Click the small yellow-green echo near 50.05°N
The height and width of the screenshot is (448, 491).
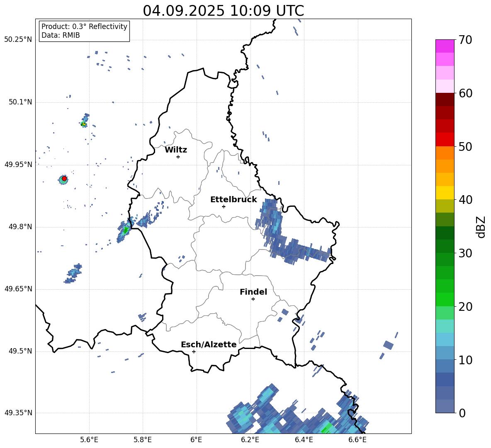[84, 124]
